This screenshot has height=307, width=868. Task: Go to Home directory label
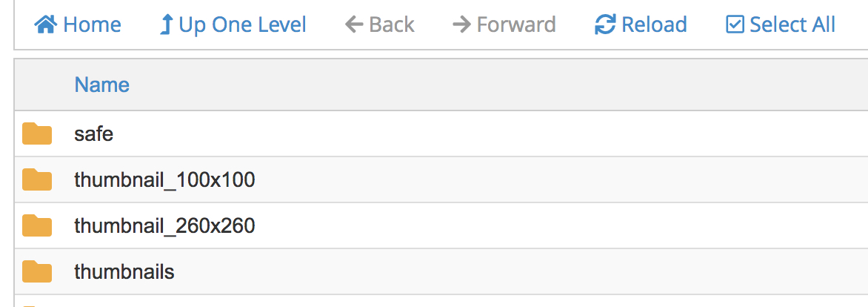pos(92,25)
